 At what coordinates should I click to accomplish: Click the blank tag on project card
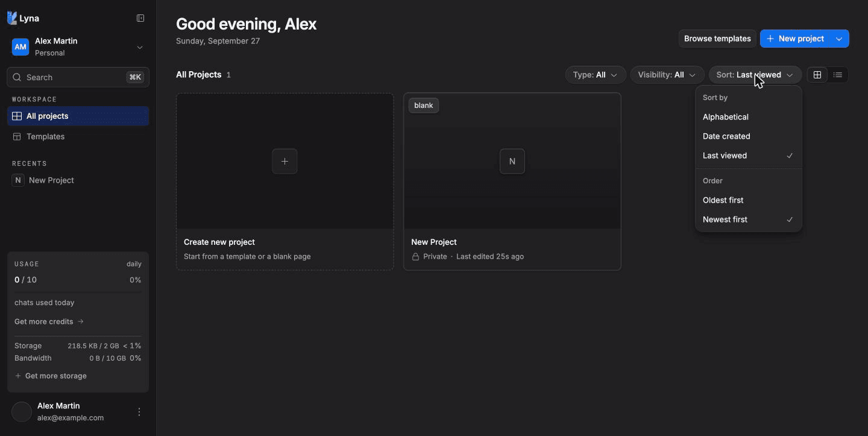point(424,106)
